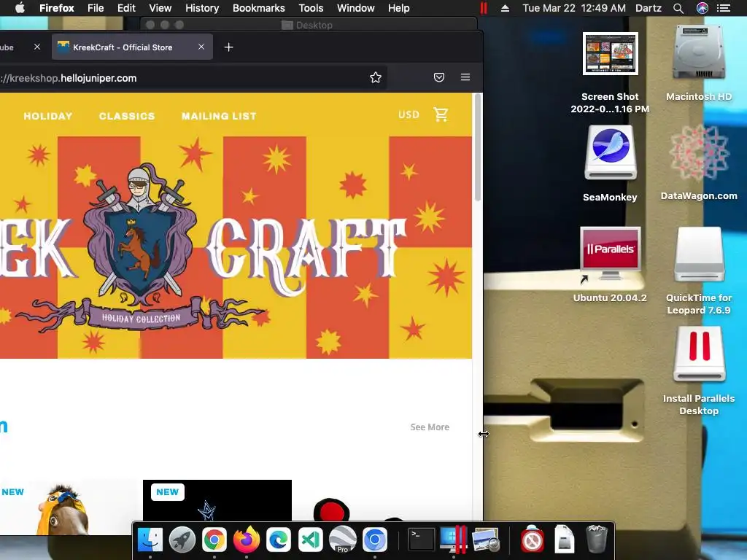Click the Parallels menu bar icon
Image resolution: width=747 pixels, height=560 pixels.
[484, 8]
